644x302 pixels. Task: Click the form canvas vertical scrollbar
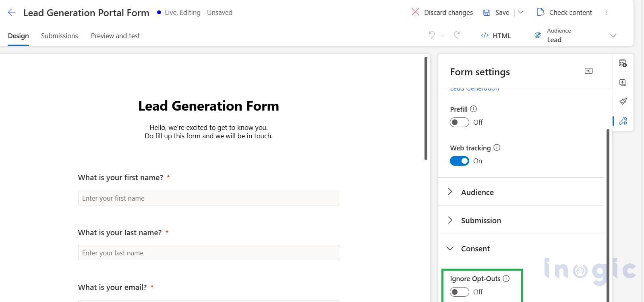426,109
